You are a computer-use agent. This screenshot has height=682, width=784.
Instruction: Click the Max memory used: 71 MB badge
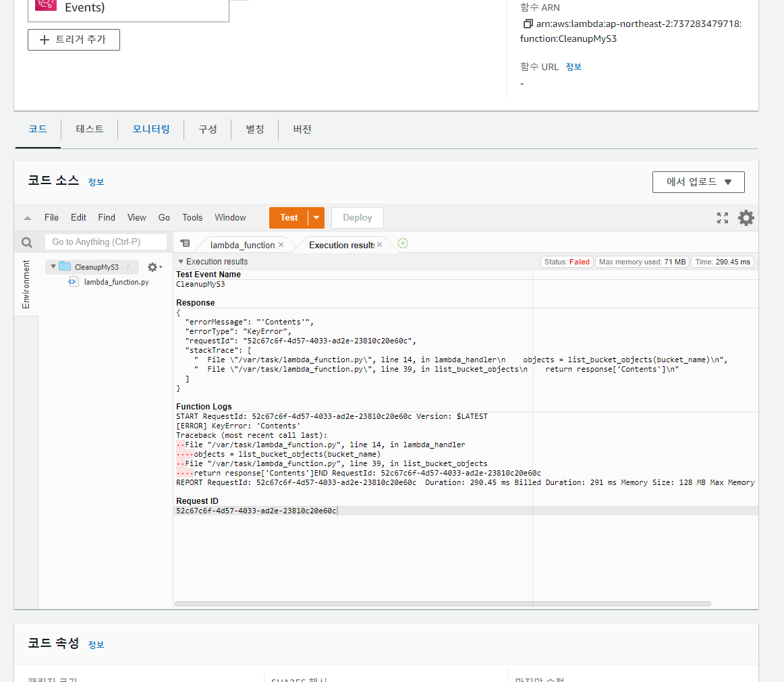(x=642, y=262)
